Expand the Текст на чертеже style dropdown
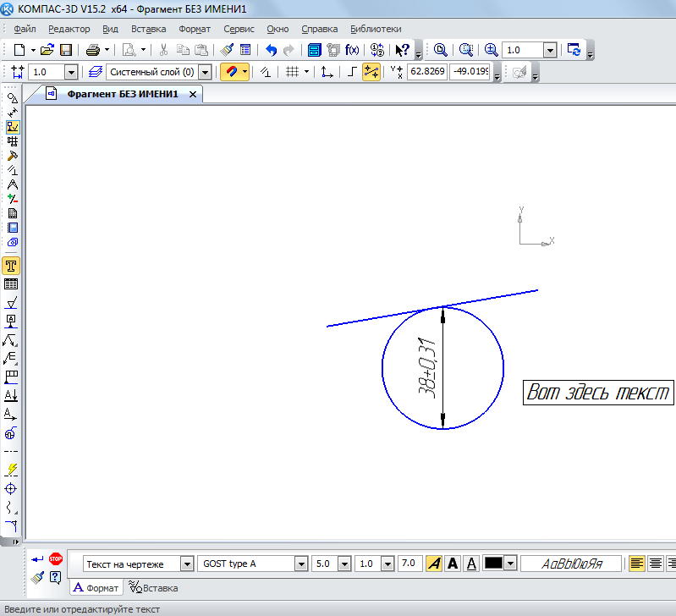This screenshot has height=616, width=676. point(187,564)
